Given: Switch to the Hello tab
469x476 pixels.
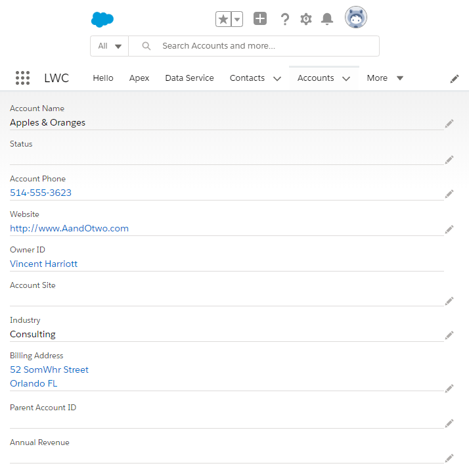Looking at the screenshot, I should point(103,78).
